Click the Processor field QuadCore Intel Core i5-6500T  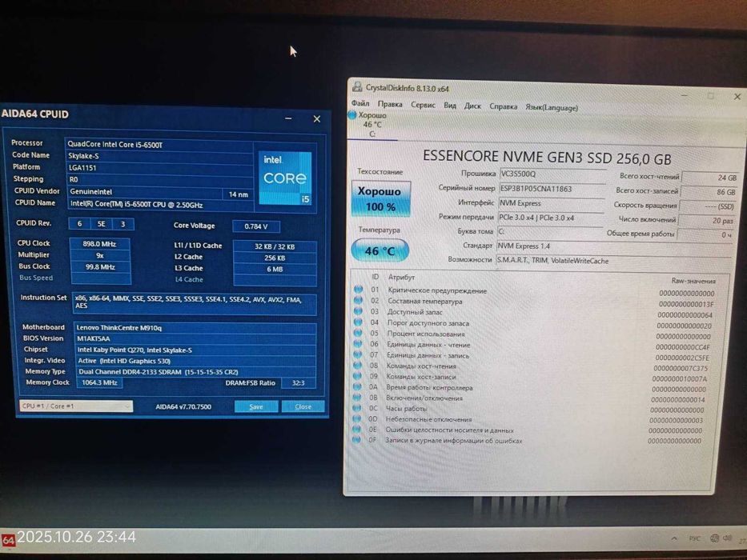tap(159, 145)
